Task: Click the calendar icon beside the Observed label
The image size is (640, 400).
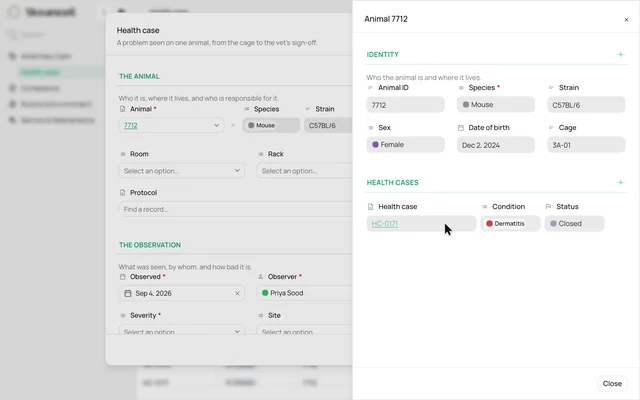Action: (122, 277)
